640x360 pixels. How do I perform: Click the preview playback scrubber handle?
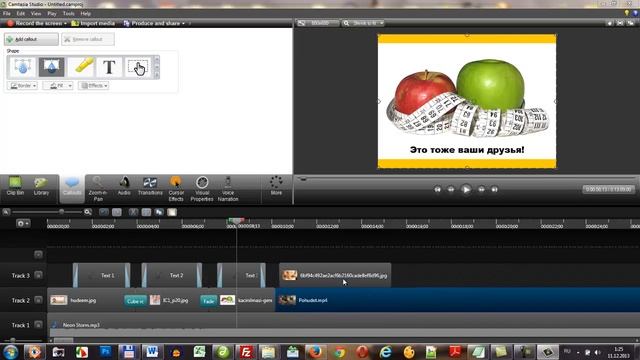pyautogui.click(x=303, y=178)
